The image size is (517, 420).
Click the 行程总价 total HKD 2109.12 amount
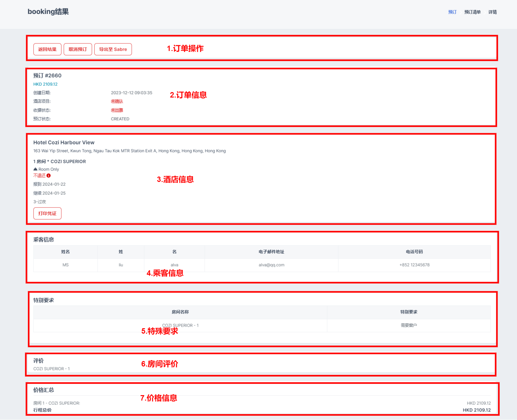[x=477, y=410]
